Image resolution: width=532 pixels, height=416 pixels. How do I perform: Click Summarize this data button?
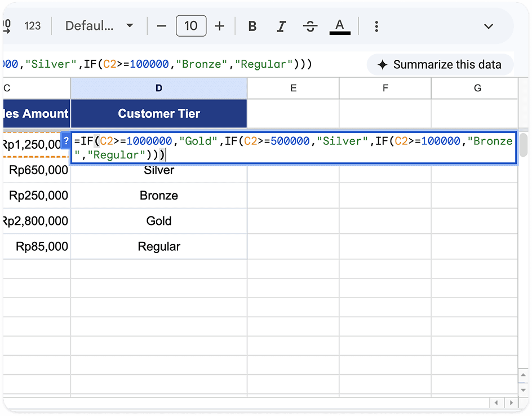tap(440, 64)
